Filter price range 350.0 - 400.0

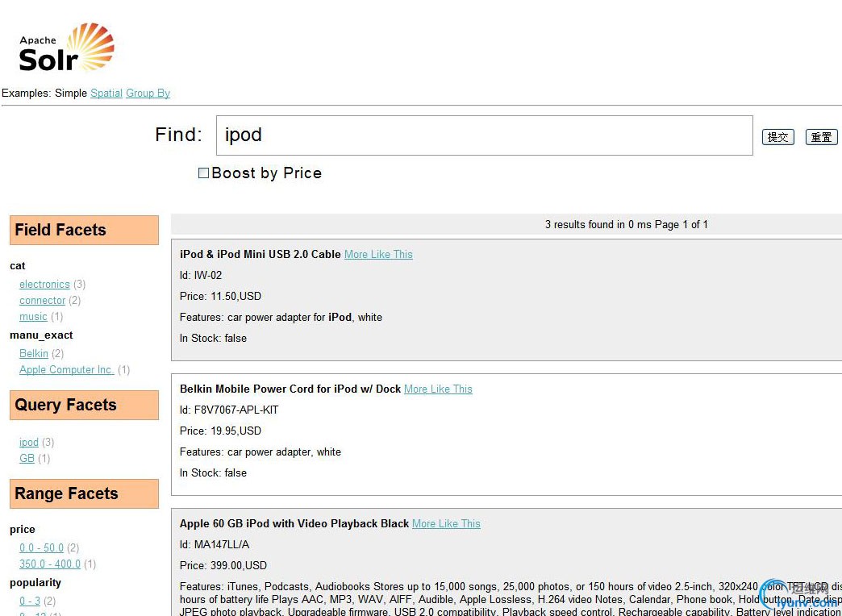point(50,564)
